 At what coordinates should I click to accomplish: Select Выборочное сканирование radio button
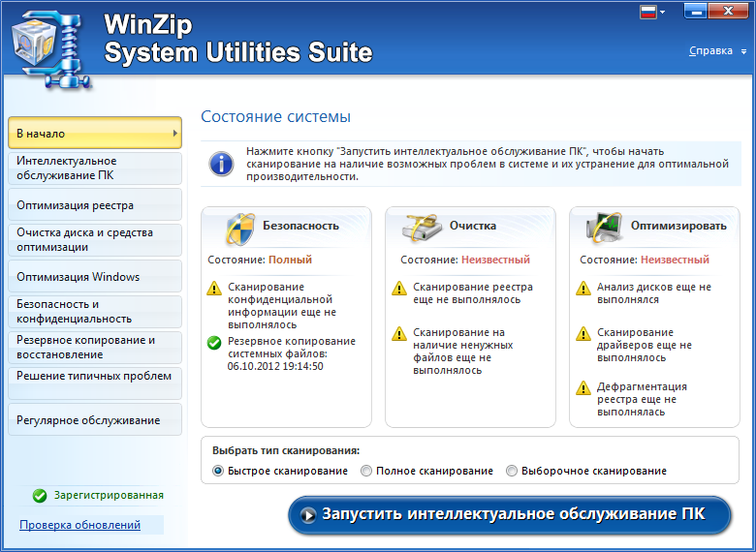(512, 471)
